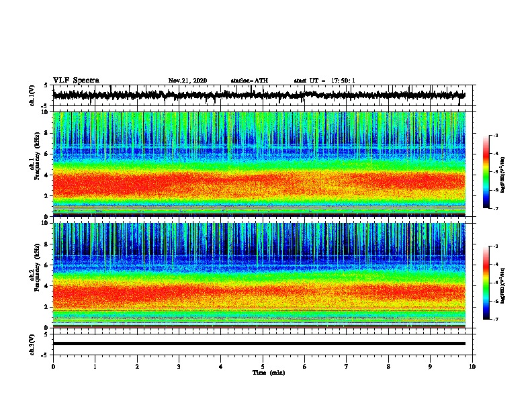Click the ch.2 spectrogram color bar

tap(486, 283)
